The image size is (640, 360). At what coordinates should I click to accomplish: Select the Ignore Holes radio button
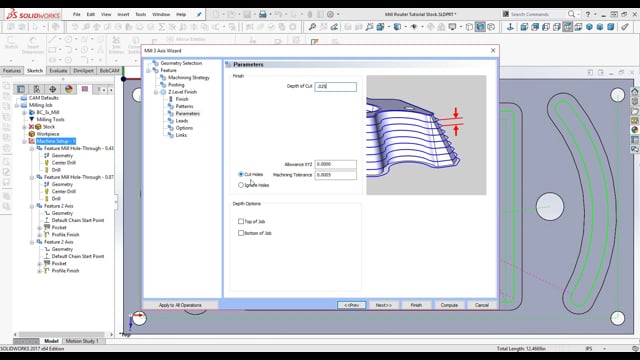(241, 185)
